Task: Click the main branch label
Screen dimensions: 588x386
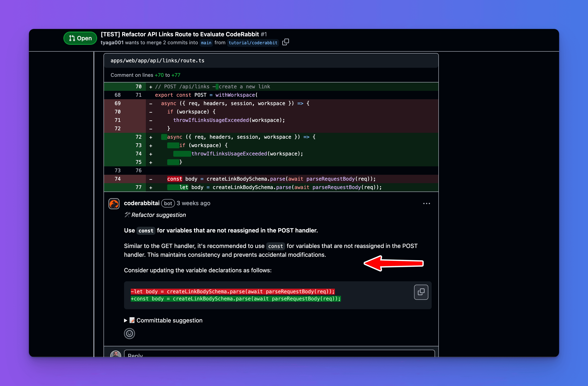Action: [206, 43]
